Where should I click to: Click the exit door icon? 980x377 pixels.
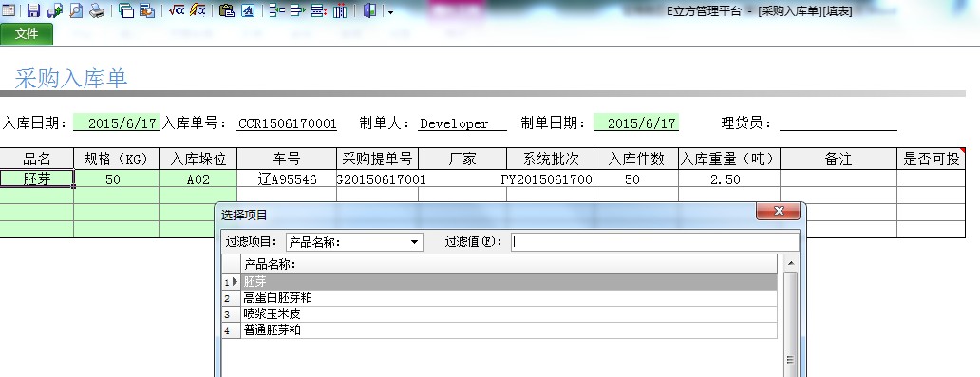(x=369, y=10)
